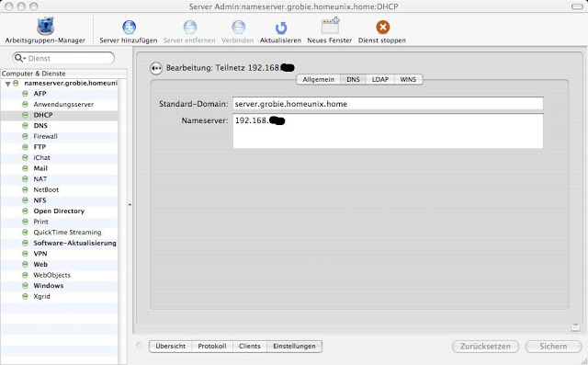
Task: Select the WebObjects service
Action: (x=51, y=275)
